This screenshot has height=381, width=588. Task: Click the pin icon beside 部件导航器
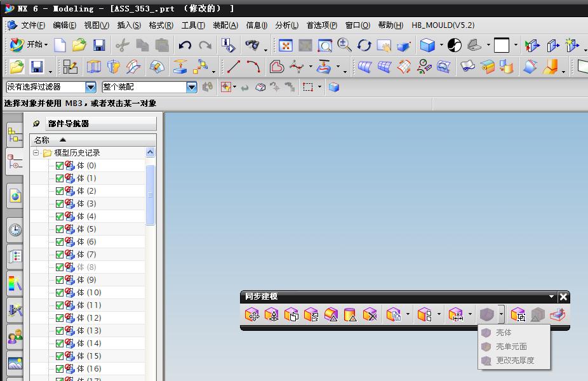coord(36,123)
